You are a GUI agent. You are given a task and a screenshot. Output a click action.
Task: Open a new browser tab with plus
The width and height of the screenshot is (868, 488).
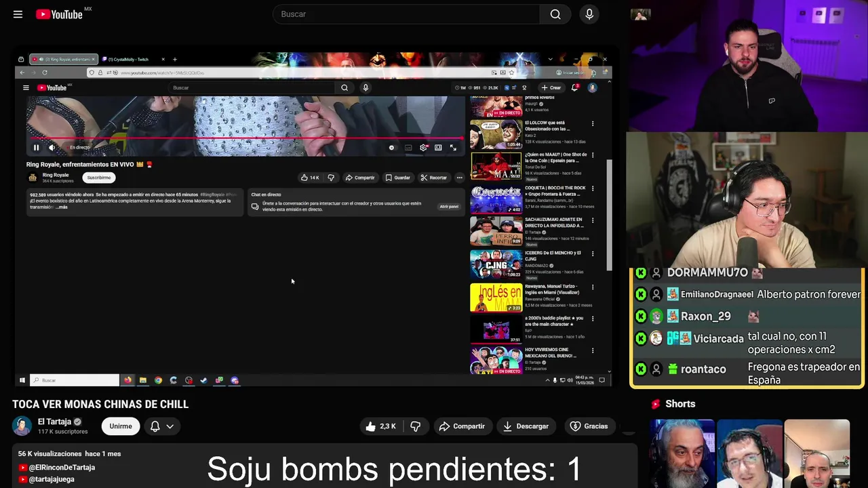[x=174, y=59]
